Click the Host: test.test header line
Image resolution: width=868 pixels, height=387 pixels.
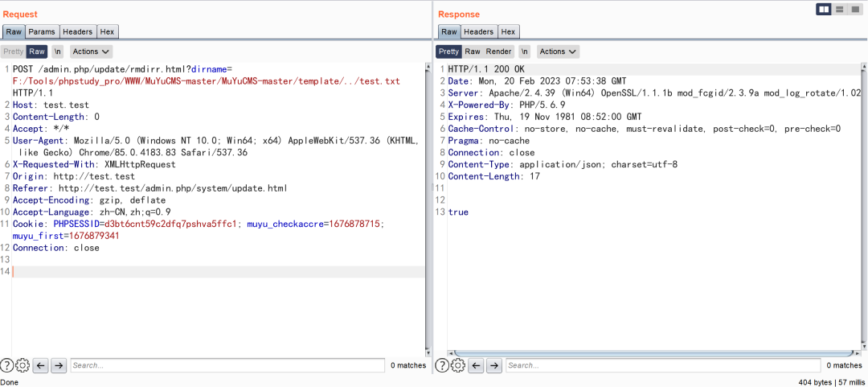51,105
